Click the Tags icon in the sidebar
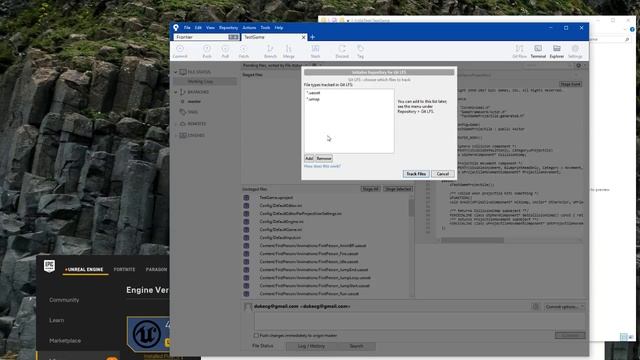The width and height of the screenshot is (640, 360). click(183, 111)
